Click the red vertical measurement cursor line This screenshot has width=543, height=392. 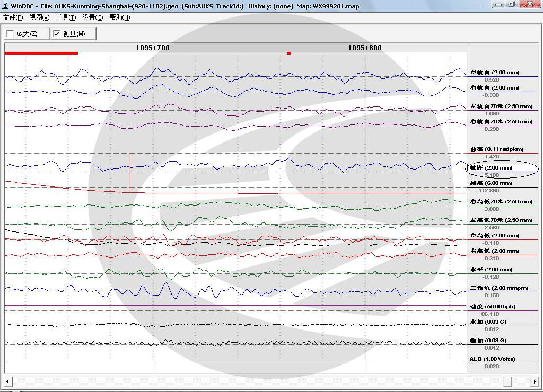click(x=130, y=173)
